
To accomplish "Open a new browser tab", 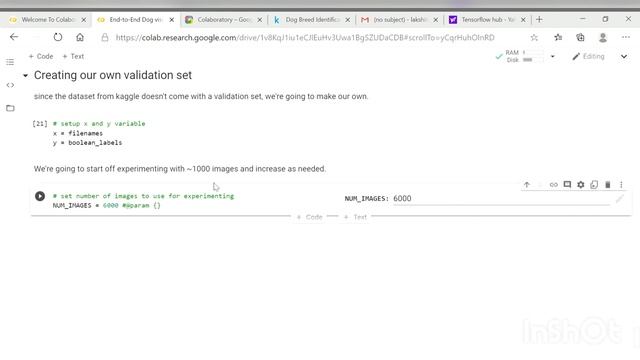I will 539,19.
